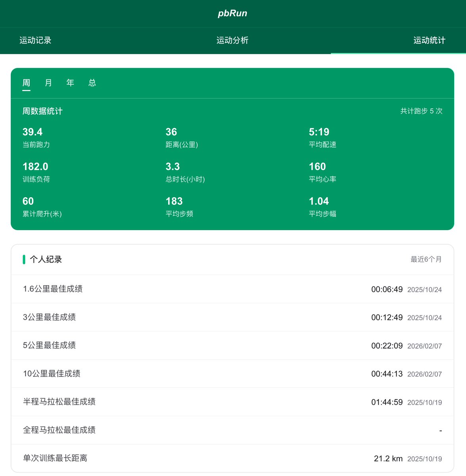Click the 01:44:59 half marathon time

click(x=387, y=402)
